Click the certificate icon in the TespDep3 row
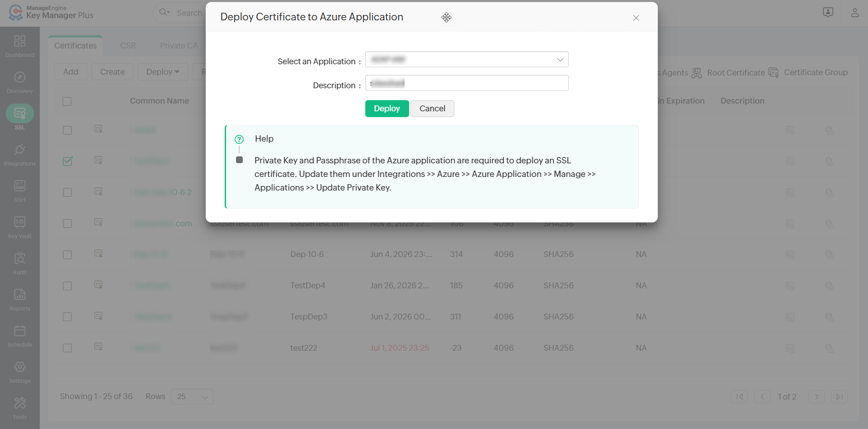Image resolution: width=868 pixels, height=429 pixels. pyautogui.click(x=98, y=316)
